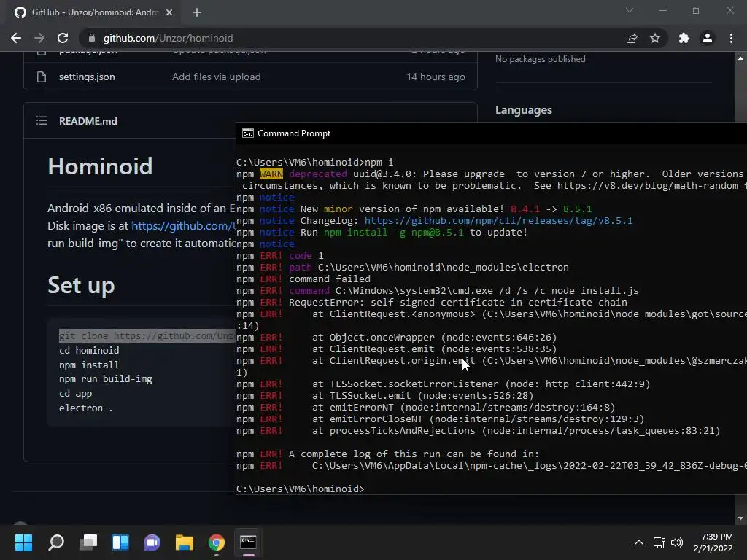Screen dimensions: 747x560
Task: Open the network icon in the system tray
Action: pyautogui.click(x=659, y=542)
